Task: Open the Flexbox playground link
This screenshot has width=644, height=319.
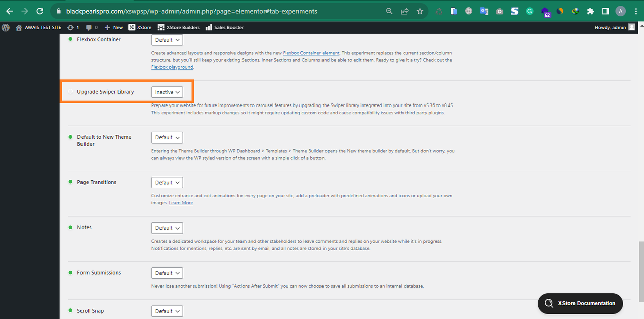Action: [x=172, y=67]
